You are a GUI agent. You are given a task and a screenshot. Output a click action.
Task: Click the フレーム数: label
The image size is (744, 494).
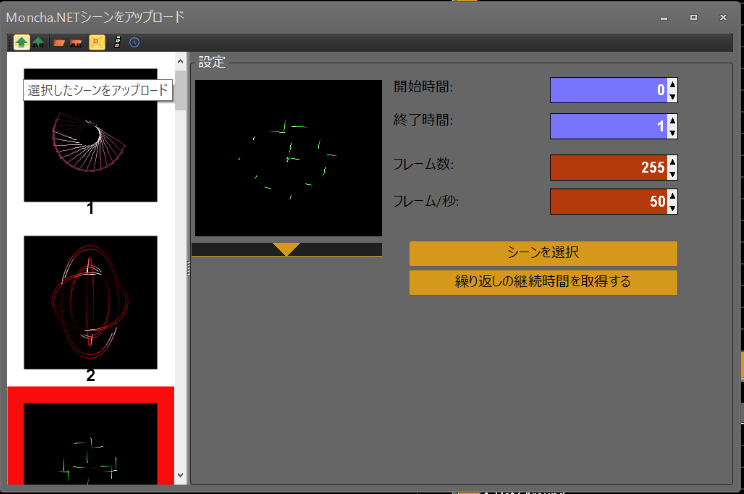(x=423, y=164)
